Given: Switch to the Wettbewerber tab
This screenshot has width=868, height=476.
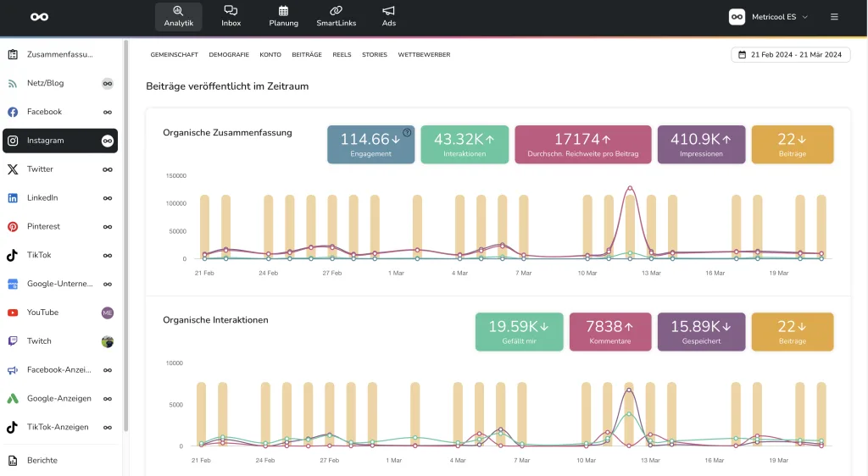Looking at the screenshot, I should [424, 54].
